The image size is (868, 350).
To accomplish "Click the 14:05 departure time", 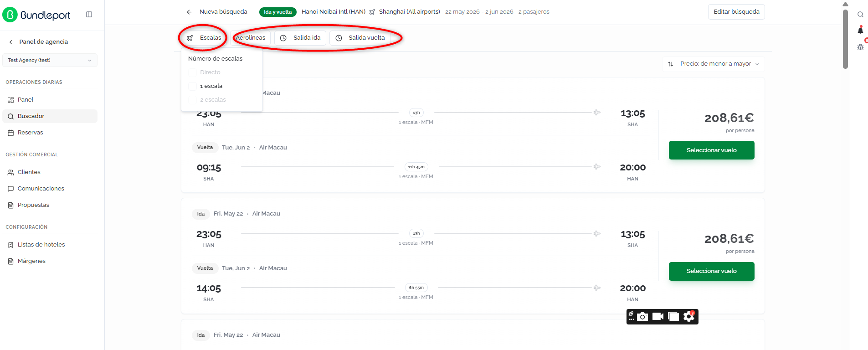I will 209,288.
